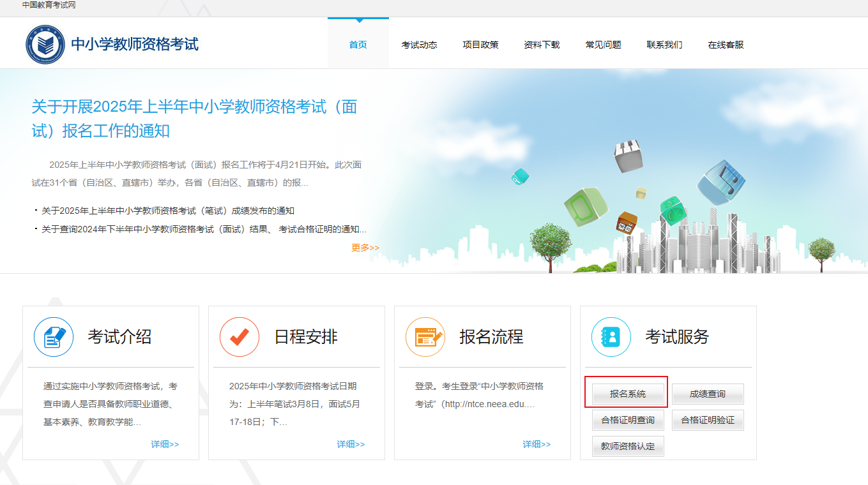Image resolution: width=868 pixels, height=485 pixels.
Task: Click the 报名系统 button
Action: pyautogui.click(x=628, y=394)
